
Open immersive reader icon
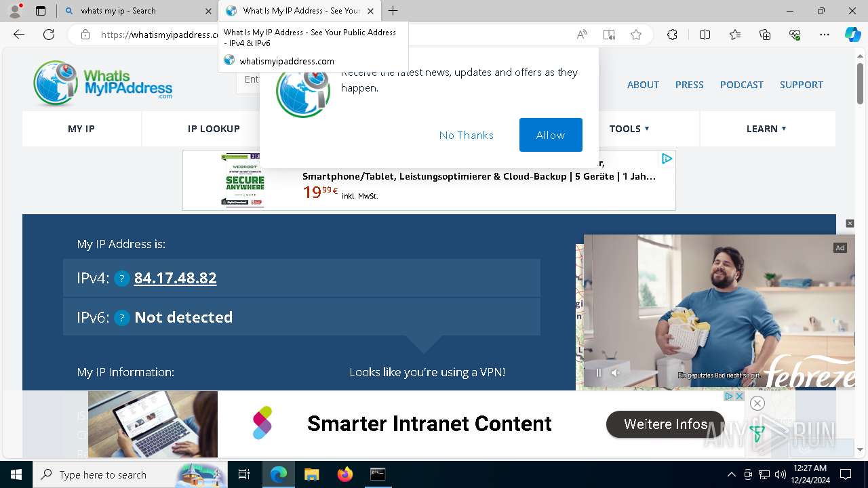pyautogui.click(x=609, y=35)
